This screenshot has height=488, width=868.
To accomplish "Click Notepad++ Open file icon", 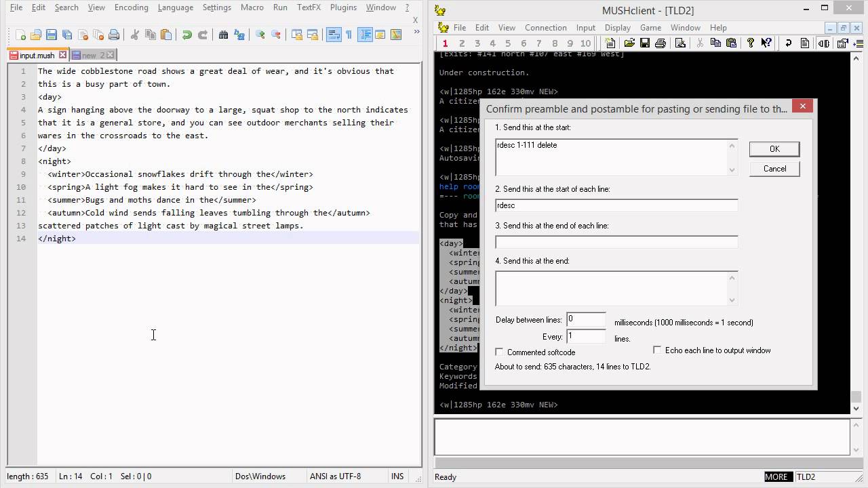I will pyautogui.click(x=36, y=35).
